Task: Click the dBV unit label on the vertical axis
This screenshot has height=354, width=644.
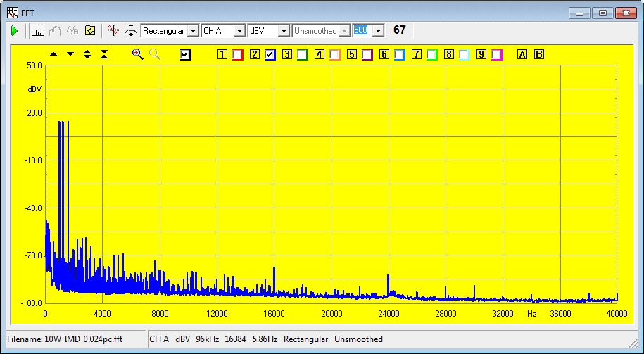Action: (34, 89)
